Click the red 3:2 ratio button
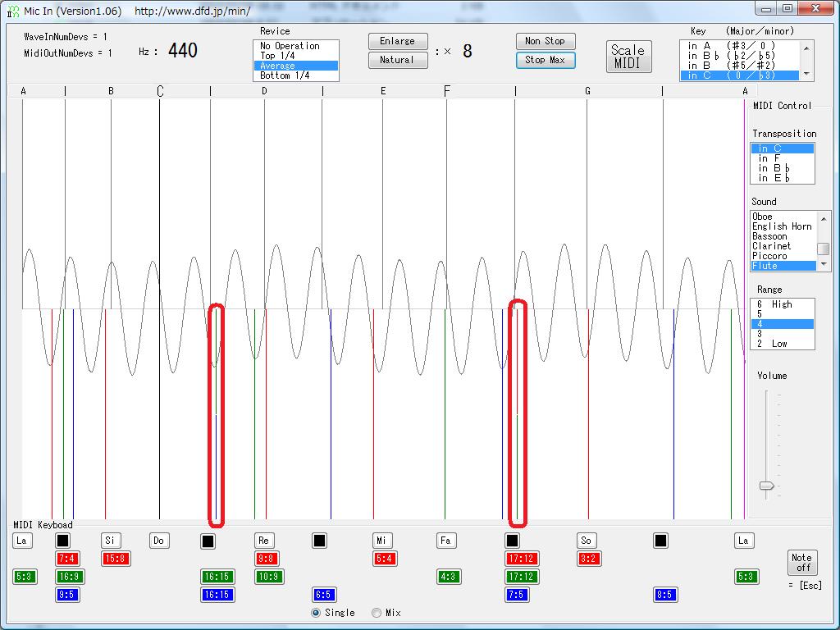Image resolution: width=840 pixels, height=630 pixels. pyautogui.click(x=587, y=559)
